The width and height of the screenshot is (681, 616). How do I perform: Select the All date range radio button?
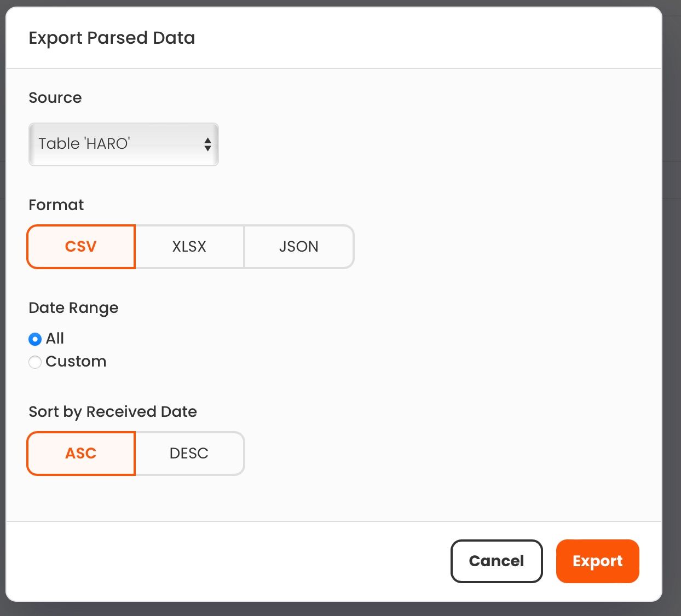[35, 339]
